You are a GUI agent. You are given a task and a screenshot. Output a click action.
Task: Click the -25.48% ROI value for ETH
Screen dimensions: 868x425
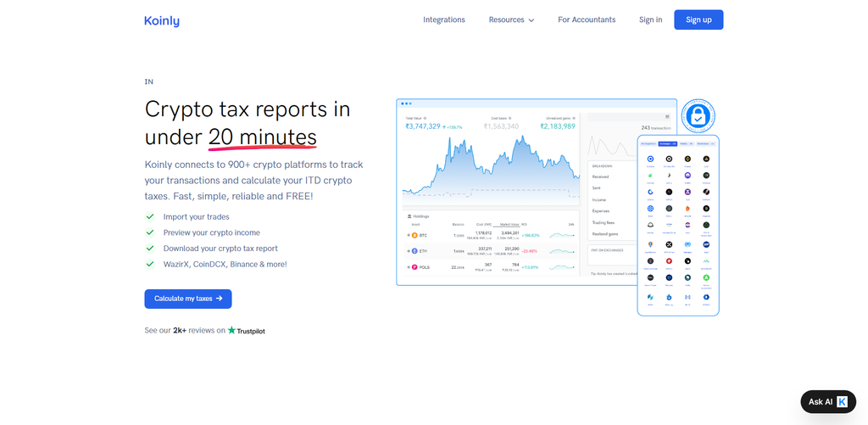coord(531,251)
